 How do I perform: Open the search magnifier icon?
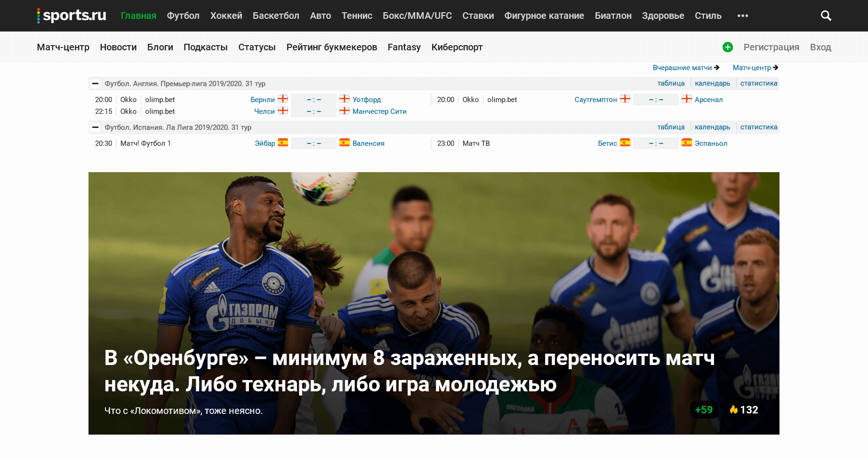pyautogui.click(x=826, y=16)
